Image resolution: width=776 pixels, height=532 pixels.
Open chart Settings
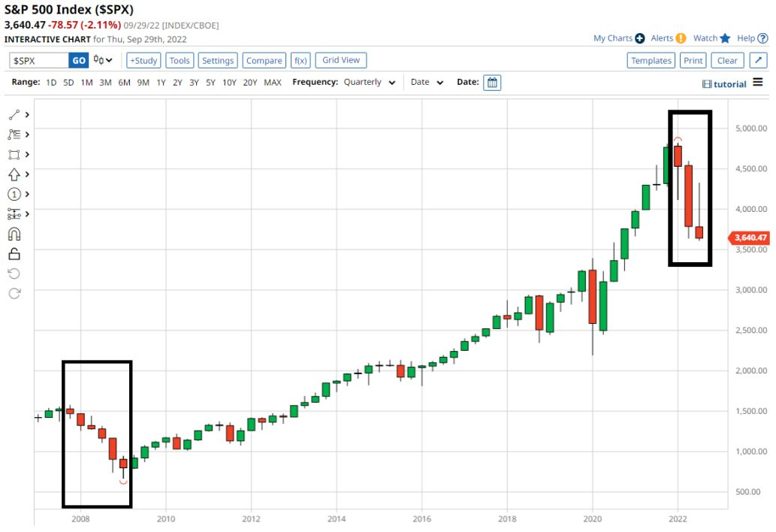click(x=218, y=60)
